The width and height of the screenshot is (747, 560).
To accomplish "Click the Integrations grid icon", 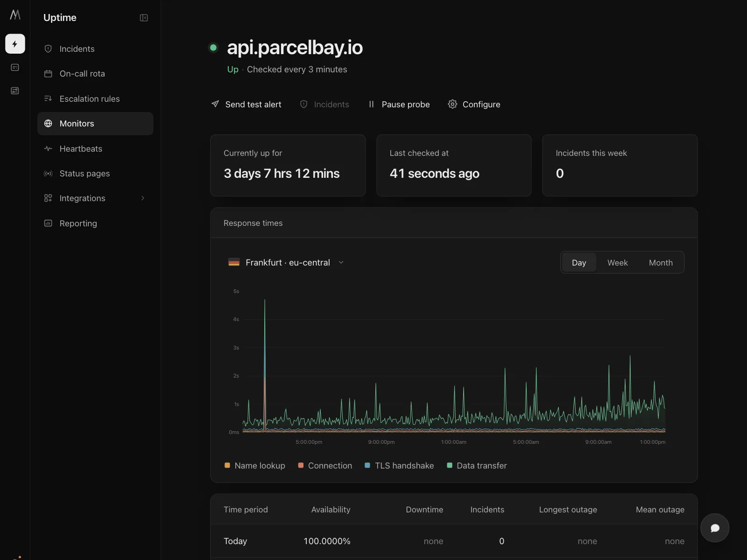I will 48,198.
